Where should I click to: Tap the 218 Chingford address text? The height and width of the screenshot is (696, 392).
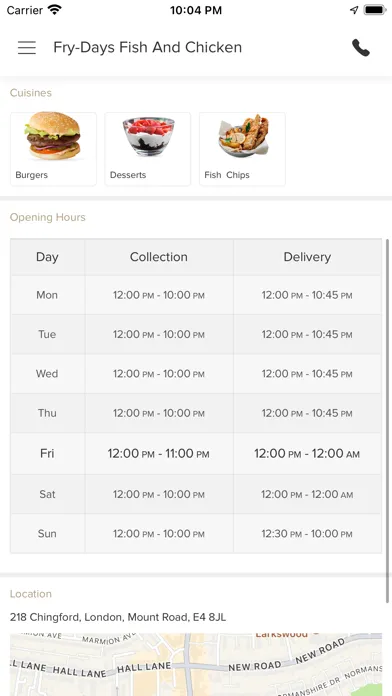coord(118,617)
